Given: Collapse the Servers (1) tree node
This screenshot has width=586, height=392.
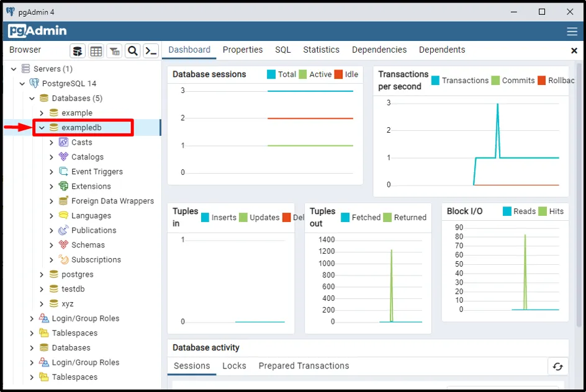Looking at the screenshot, I should 13,69.
